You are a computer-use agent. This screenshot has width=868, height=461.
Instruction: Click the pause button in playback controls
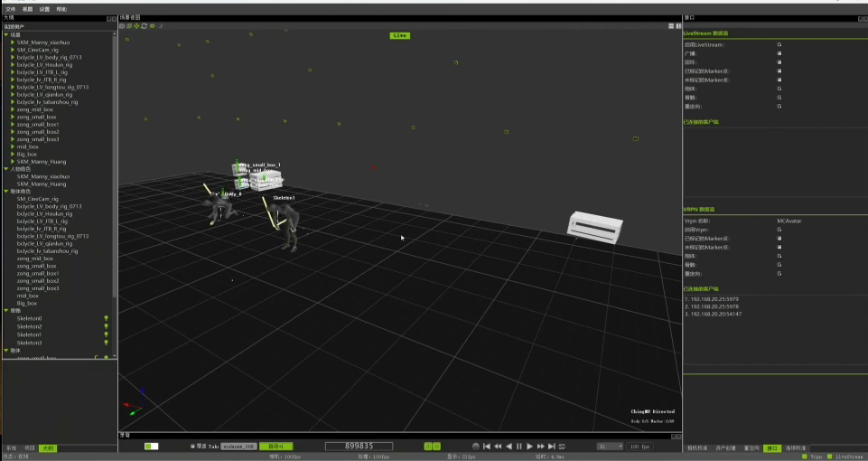[x=518, y=447]
